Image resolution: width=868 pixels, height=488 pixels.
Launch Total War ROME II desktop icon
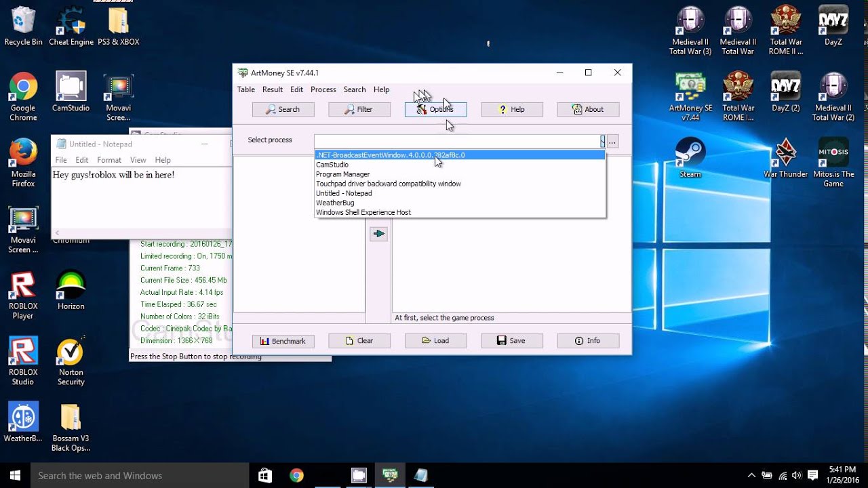[786, 31]
